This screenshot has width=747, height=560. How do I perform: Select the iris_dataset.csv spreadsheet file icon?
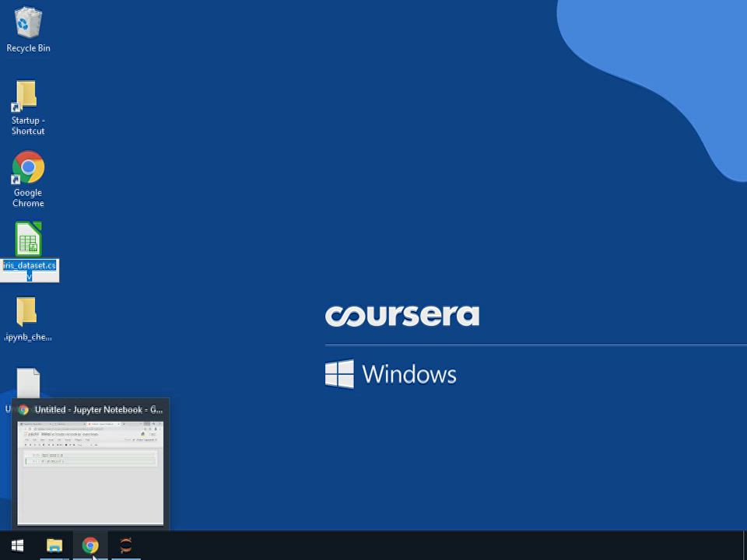(x=28, y=239)
